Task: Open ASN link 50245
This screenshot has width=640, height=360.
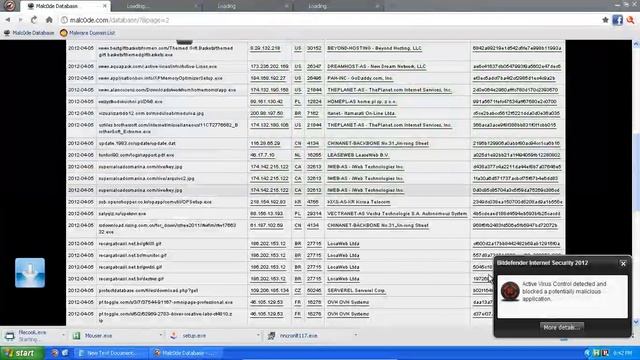Action: (314, 290)
